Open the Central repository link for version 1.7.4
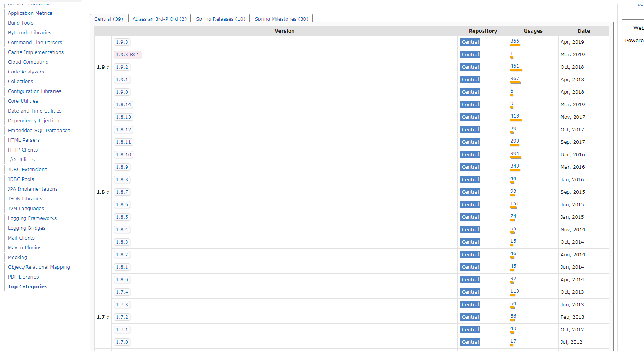This screenshot has height=354, width=644. (470, 292)
